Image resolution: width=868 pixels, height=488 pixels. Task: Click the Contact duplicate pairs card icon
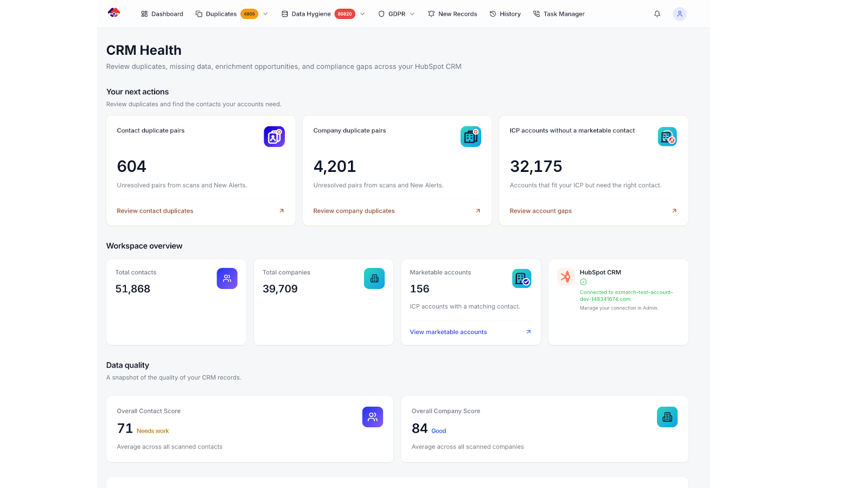pos(275,137)
